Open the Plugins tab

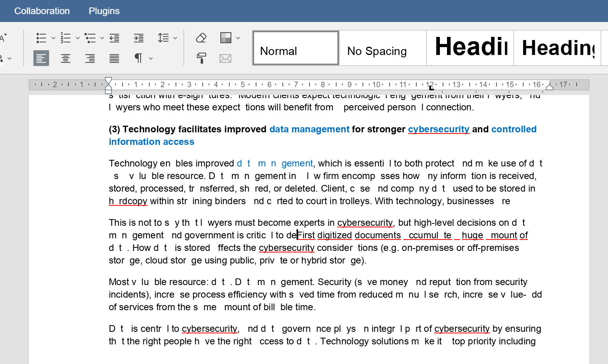click(104, 11)
